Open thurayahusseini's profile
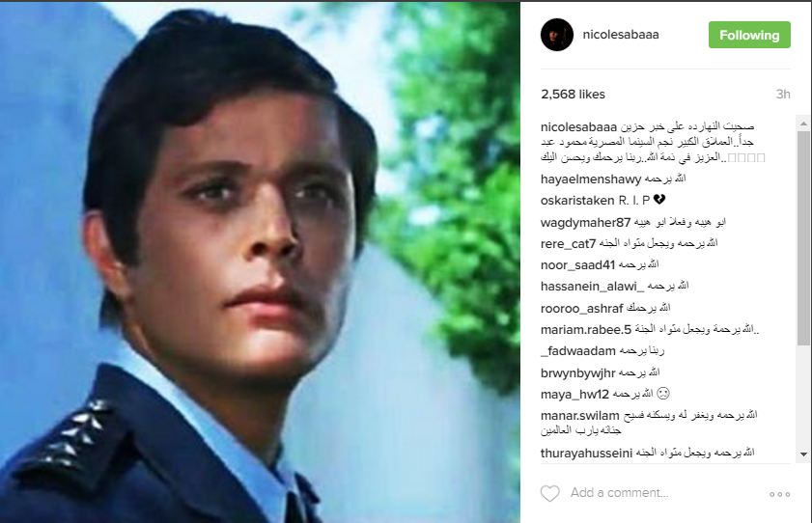Screen dimensions: 812x523 click(587, 454)
